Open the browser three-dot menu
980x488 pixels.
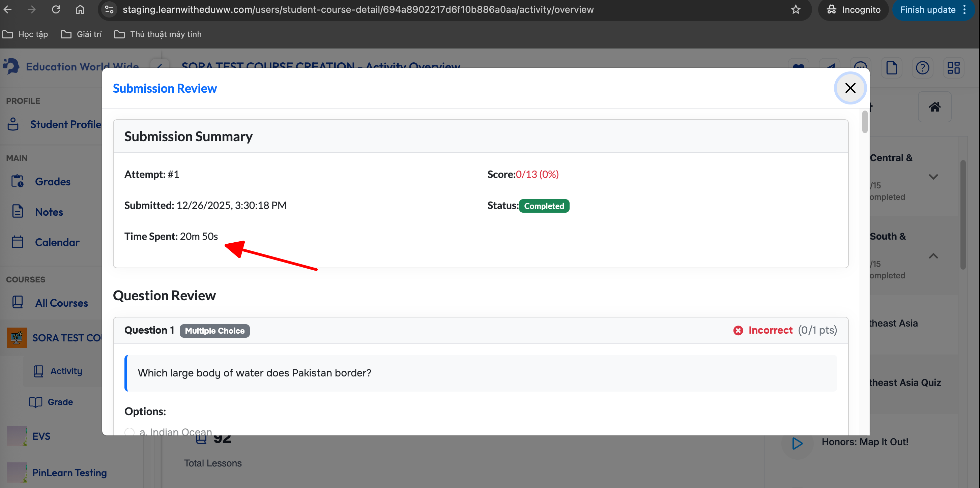coord(964,9)
